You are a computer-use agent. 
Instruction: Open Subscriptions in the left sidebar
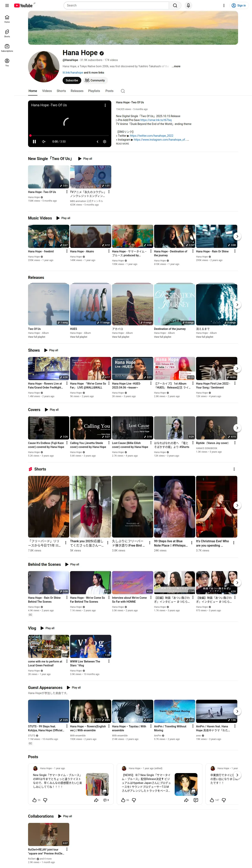[7, 48]
